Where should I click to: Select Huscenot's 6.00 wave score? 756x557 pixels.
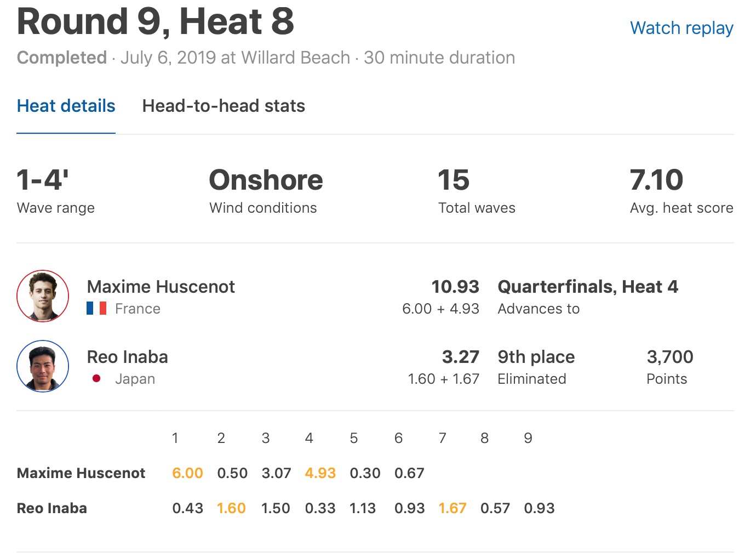187,473
